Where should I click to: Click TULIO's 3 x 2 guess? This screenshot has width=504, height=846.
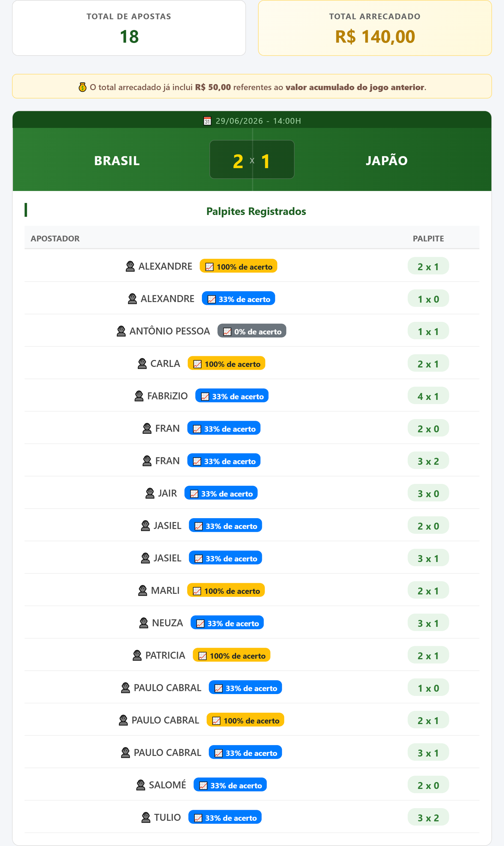(428, 817)
